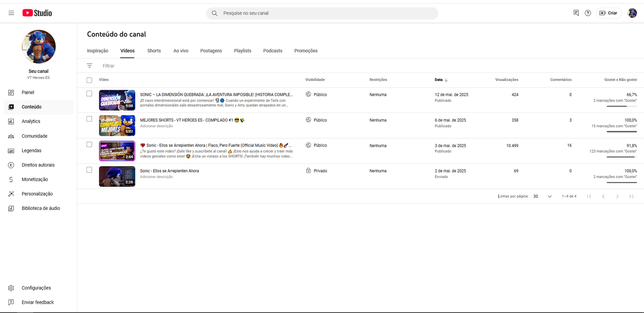Switch to the Playlists tab
This screenshot has height=313, width=644.
coord(242,51)
